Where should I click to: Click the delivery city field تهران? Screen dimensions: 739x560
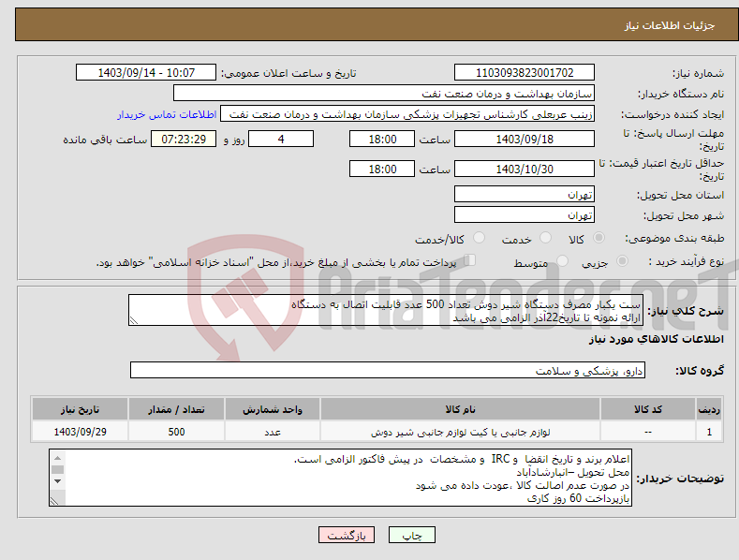pyautogui.click(x=525, y=215)
